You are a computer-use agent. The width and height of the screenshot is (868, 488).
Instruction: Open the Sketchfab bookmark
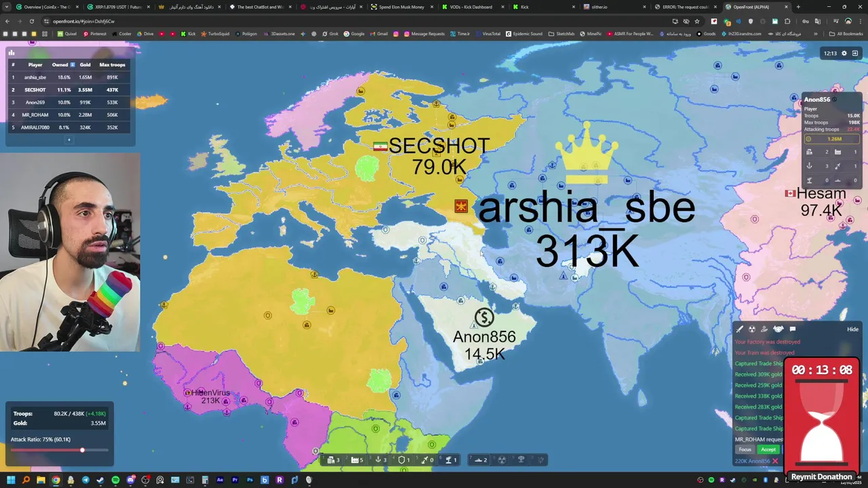click(561, 34)
